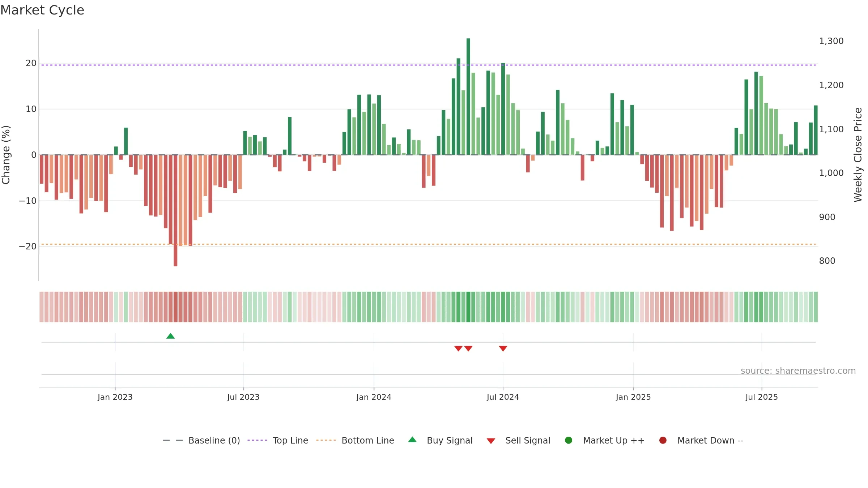Click the Jan 2025 axis label
Viewport: 868px width, 488px height.
[633, 397]
